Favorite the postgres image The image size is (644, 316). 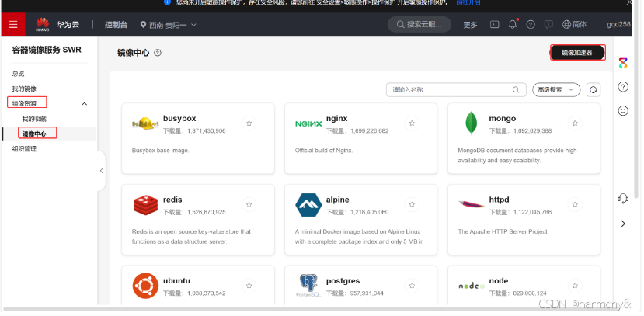(412, 286)
